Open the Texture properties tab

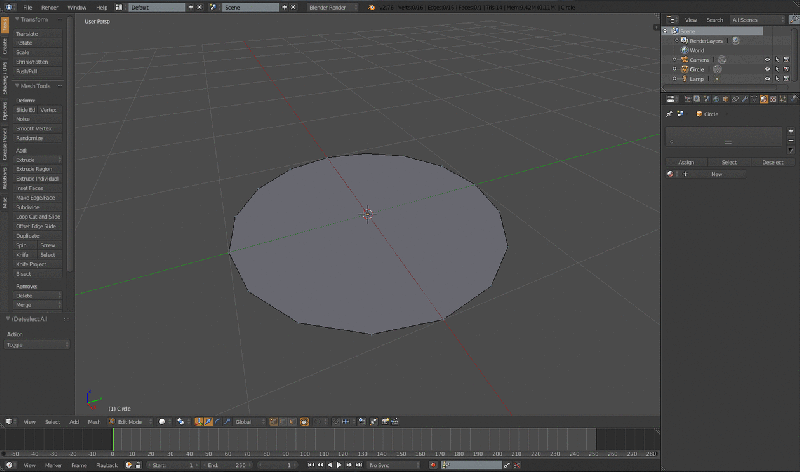tap(773, 99)
